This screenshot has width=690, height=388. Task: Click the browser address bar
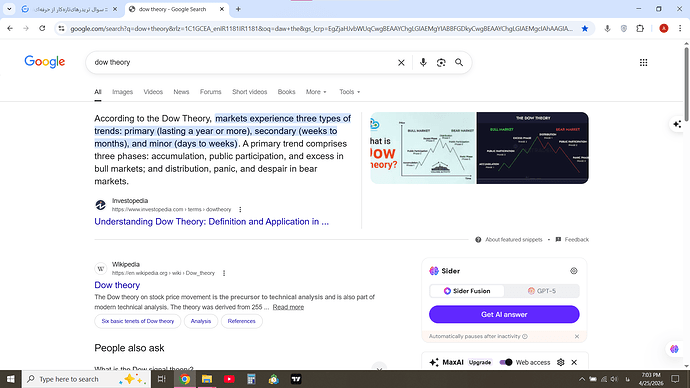321,29
